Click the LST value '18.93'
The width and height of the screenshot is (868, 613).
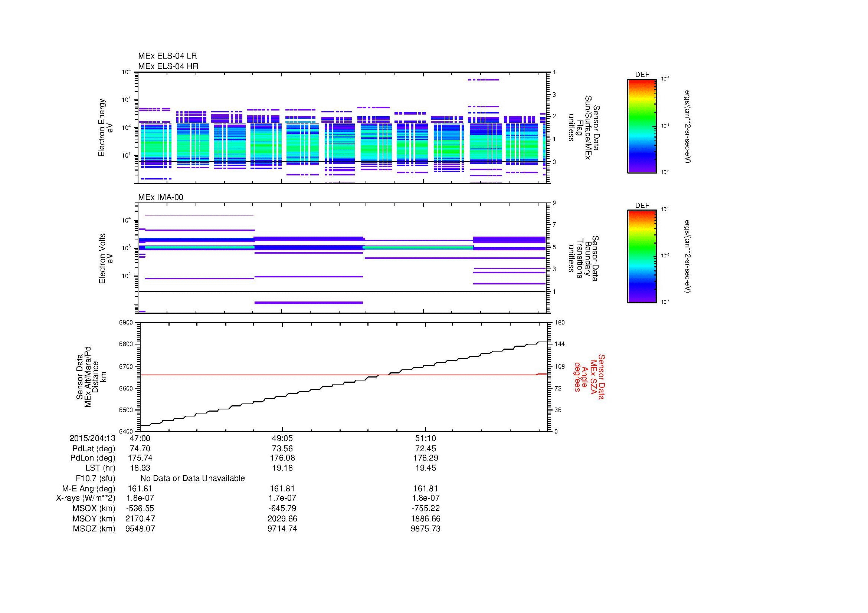click(x=140, y=468)
